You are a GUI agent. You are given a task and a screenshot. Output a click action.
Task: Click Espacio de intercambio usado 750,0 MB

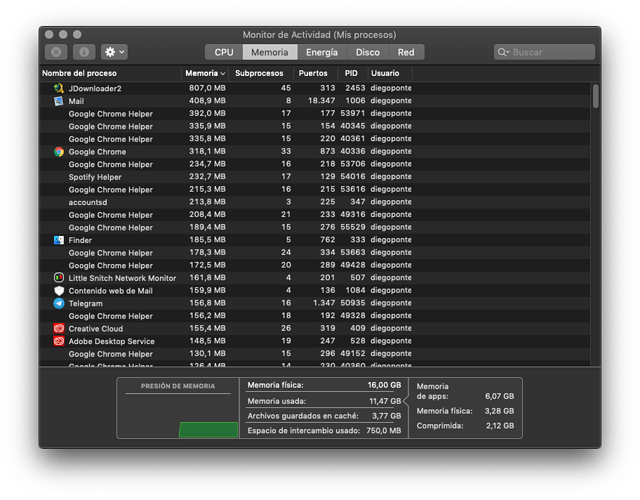pyautogui.click(x=383, y=431)
